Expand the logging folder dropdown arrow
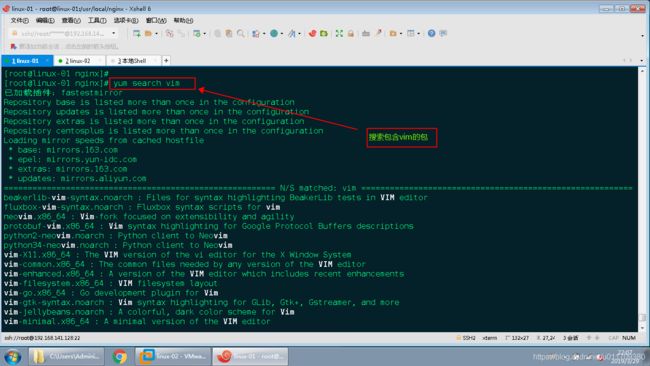 400,34
